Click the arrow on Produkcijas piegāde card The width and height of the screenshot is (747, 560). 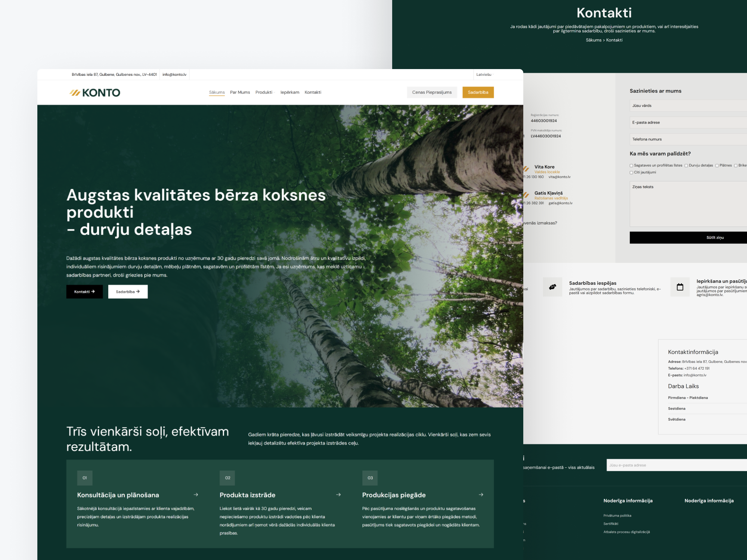click(481, 495)
